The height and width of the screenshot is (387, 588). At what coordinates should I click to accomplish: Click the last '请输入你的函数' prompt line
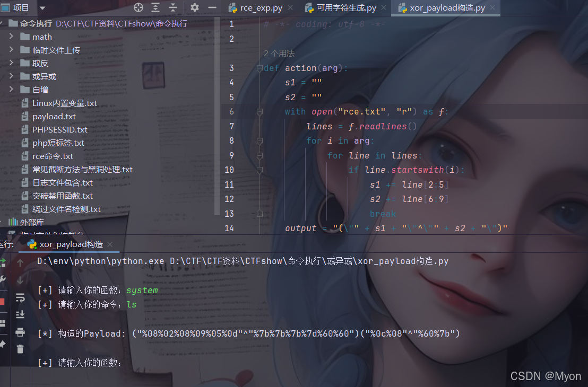[x=79, y=363]
